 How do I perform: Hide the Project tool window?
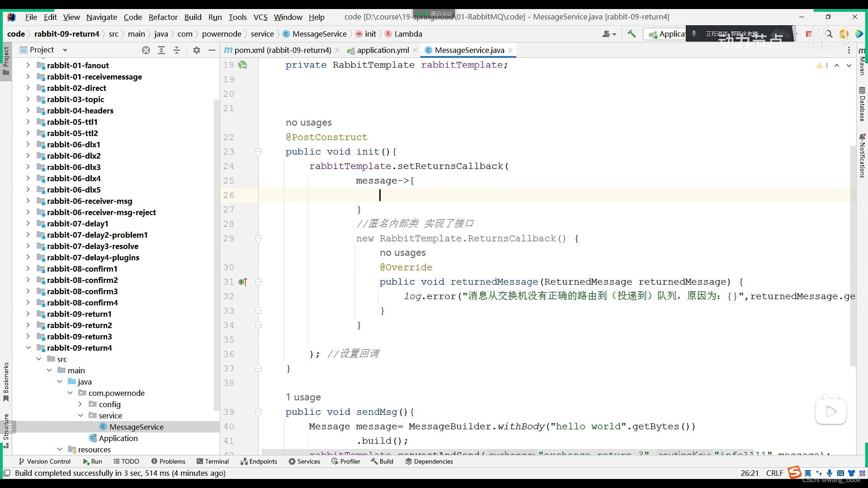pyautogui.click(x=212, y=50)
